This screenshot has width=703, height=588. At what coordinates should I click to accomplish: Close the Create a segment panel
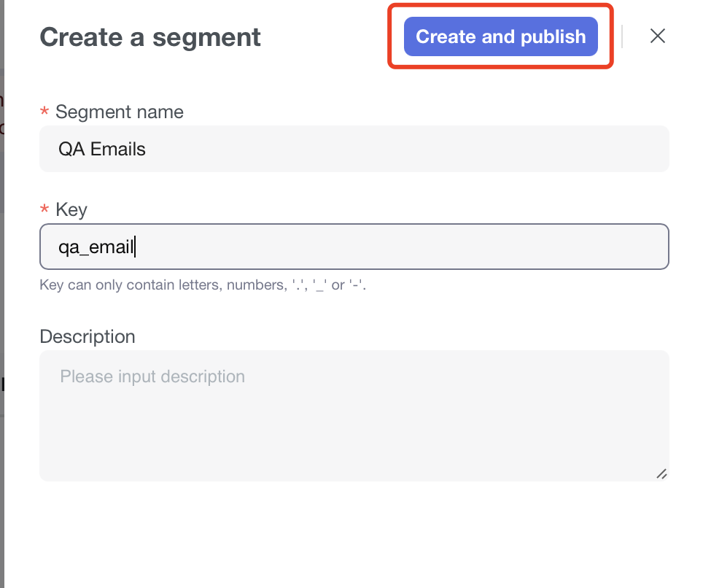click(x=657, y=36)
